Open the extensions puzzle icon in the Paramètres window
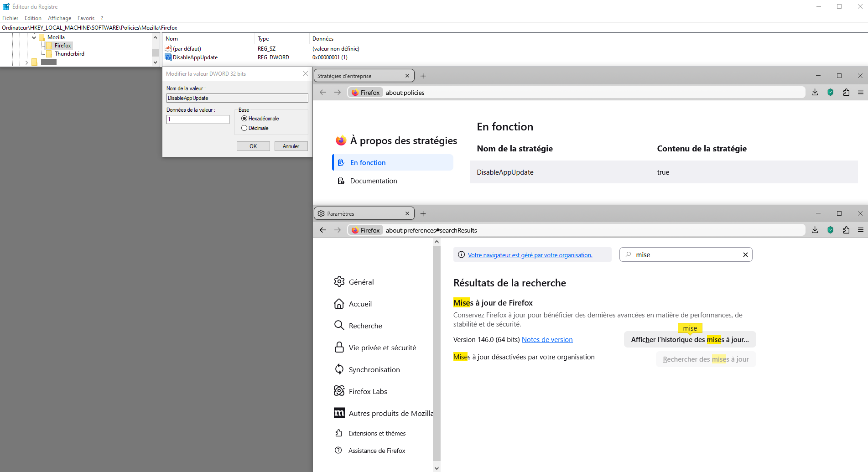 coord(846,230)
